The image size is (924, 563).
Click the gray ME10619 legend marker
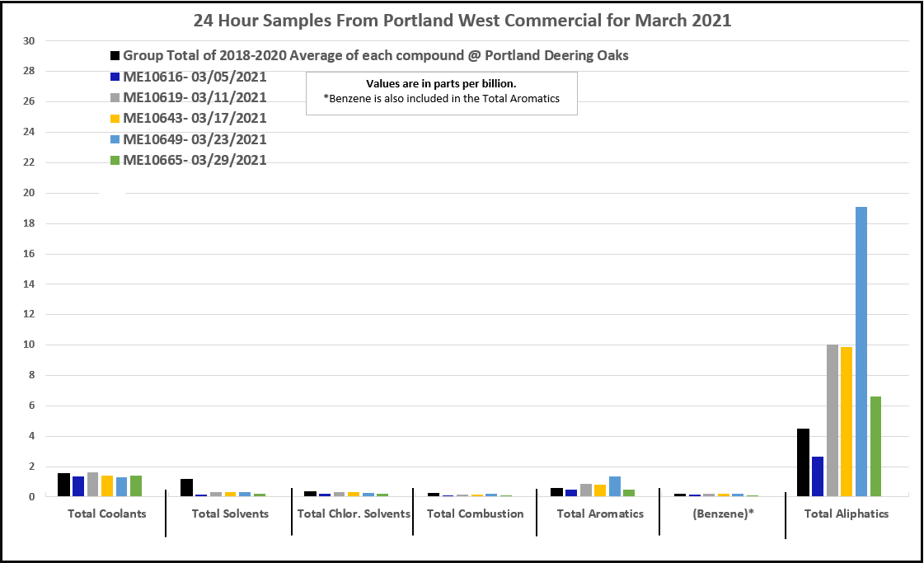coord(115,98)
